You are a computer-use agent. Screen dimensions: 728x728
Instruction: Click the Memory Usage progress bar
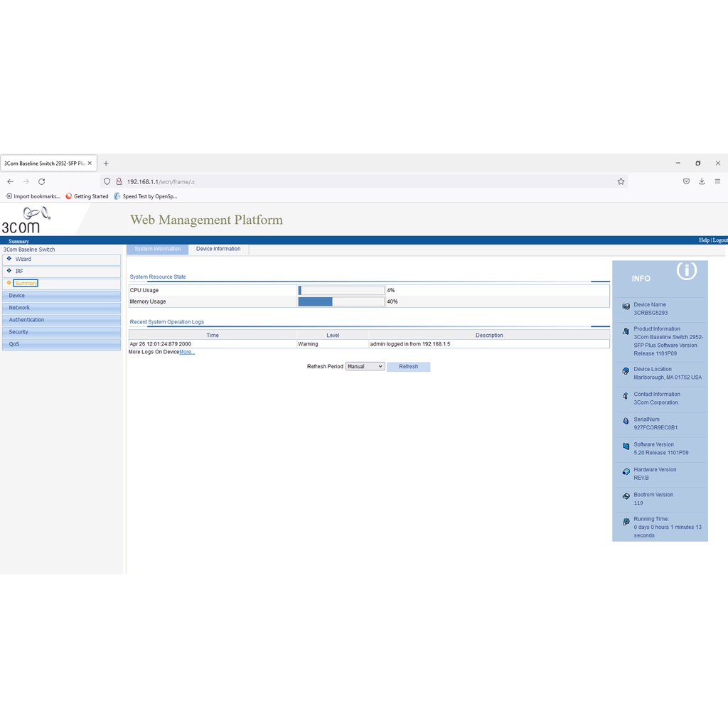pyautogui.click(x=341, y=301)
